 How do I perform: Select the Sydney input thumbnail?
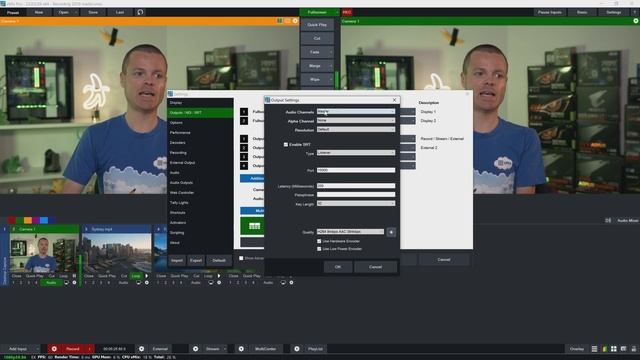click(116, 253)
